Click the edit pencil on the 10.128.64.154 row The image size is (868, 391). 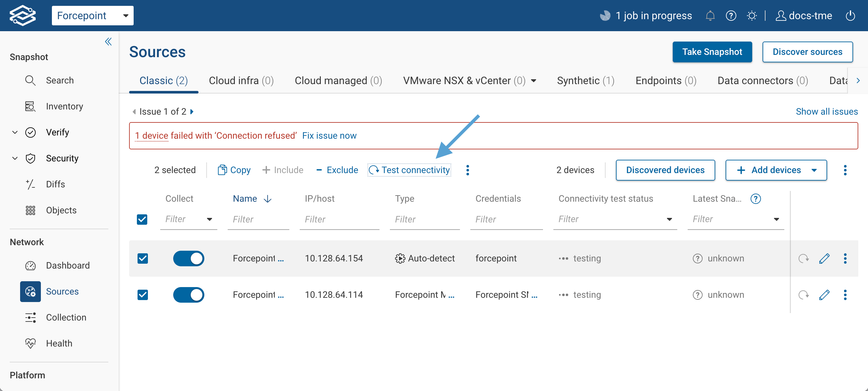coord(824,259)
